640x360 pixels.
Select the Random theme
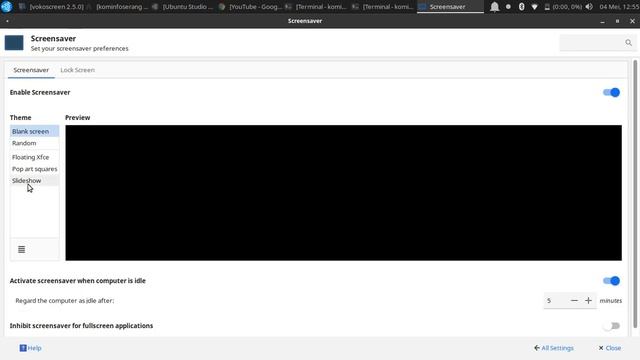(35, 143)
